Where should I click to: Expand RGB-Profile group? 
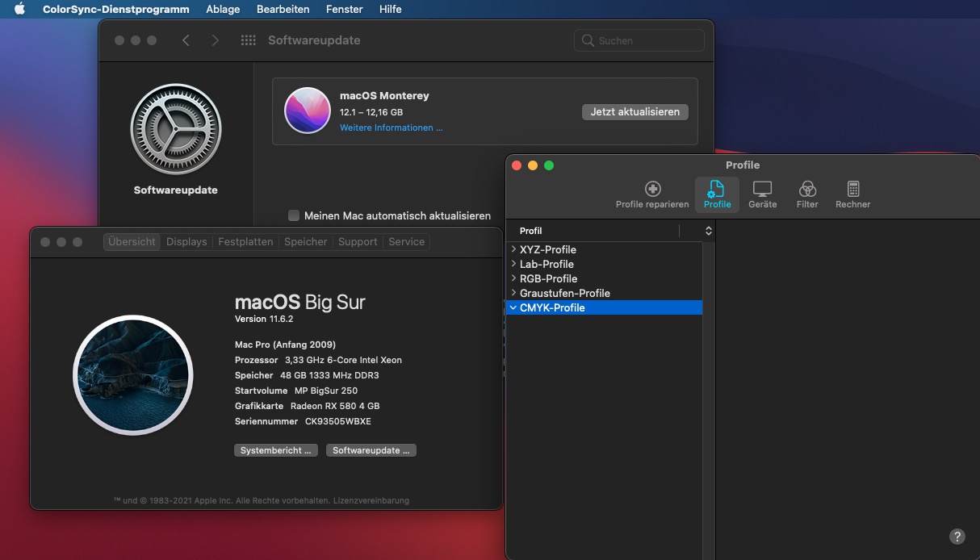[513, 278]
